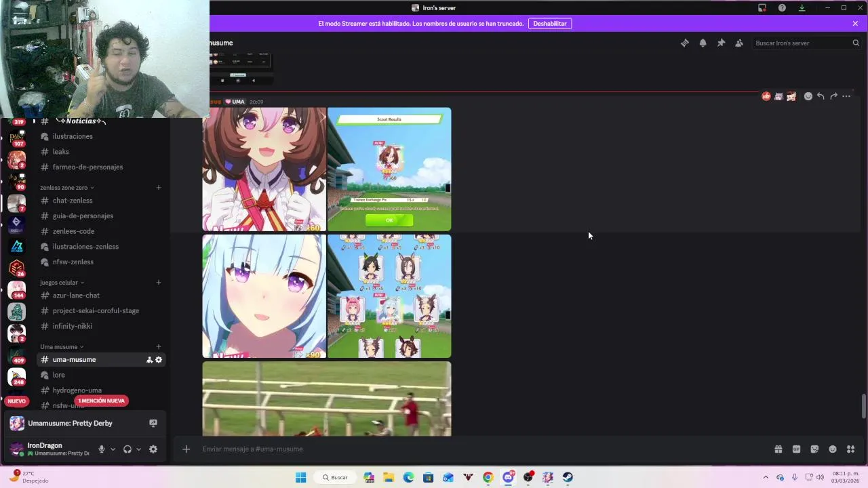This screenshot has height=488, width=868.
Task: Dismiss the Streamer mode banner
Action: 855,23
